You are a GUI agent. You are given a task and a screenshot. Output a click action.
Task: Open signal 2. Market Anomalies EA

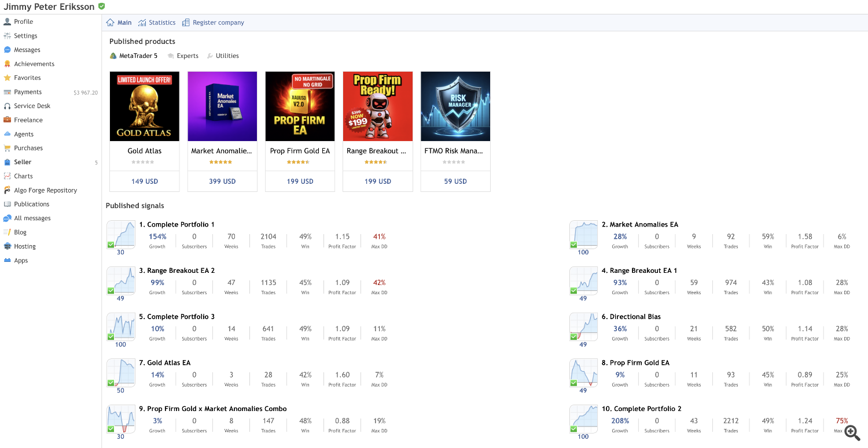coord(640,224)
